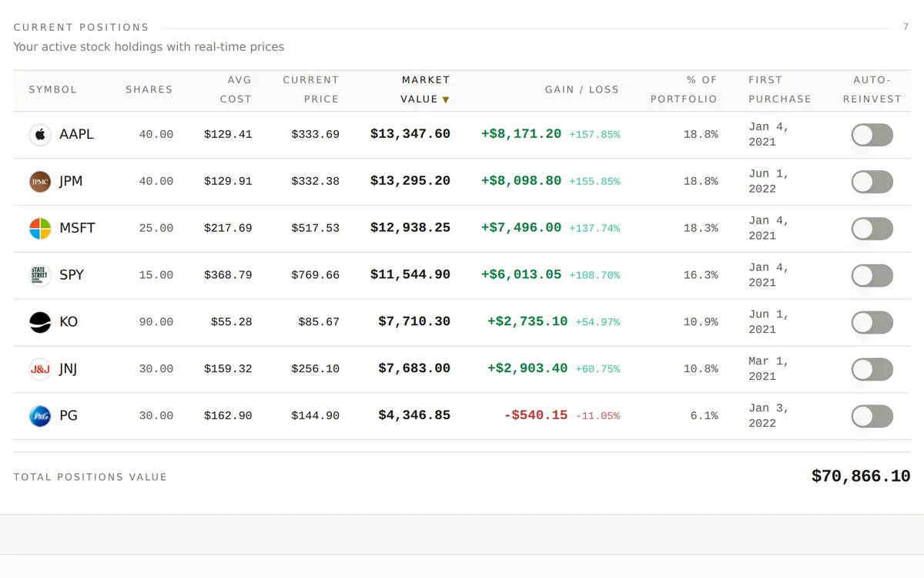Select the PG symbol text

(x=69, y=416)
